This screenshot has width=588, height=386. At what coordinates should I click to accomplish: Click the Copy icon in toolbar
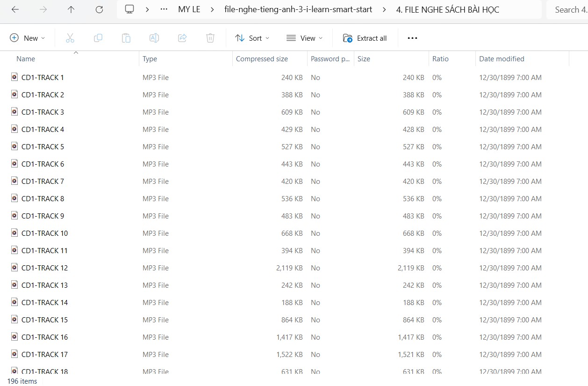click(x=98, y=38)
